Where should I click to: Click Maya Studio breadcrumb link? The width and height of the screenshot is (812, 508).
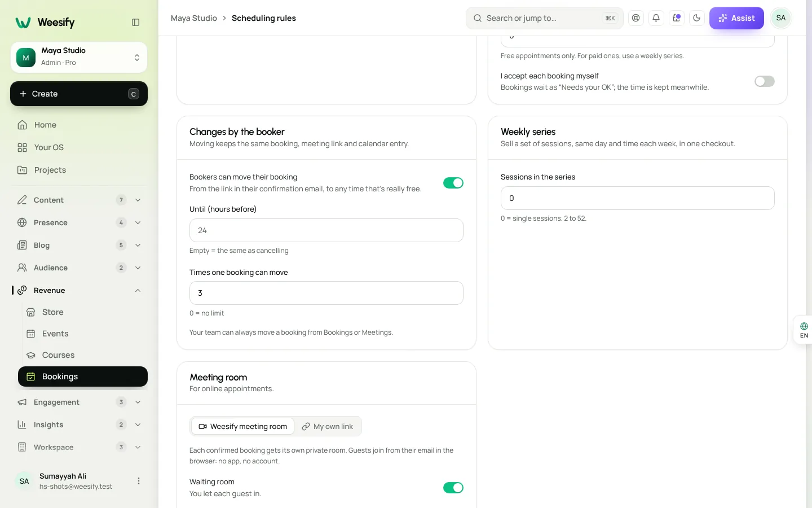pyautogui.click(x=194, y=18)
